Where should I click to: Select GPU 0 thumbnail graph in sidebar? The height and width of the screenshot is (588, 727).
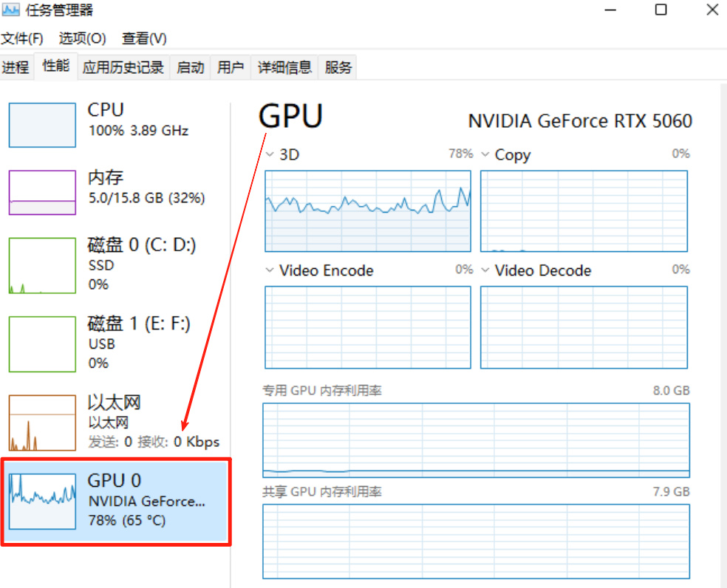42,502
